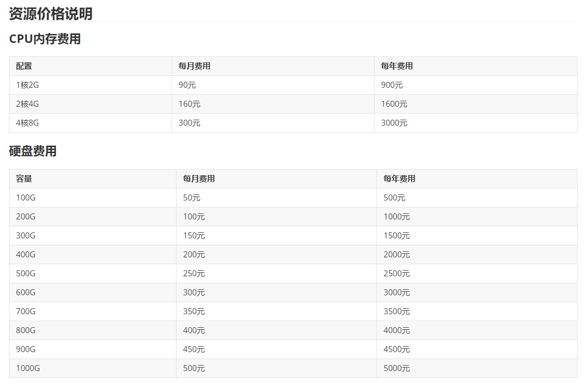The width and height of the screenshot is (588, 386).
Task: Click the 资源价格说明 main heading
Action: pos(51,14)
